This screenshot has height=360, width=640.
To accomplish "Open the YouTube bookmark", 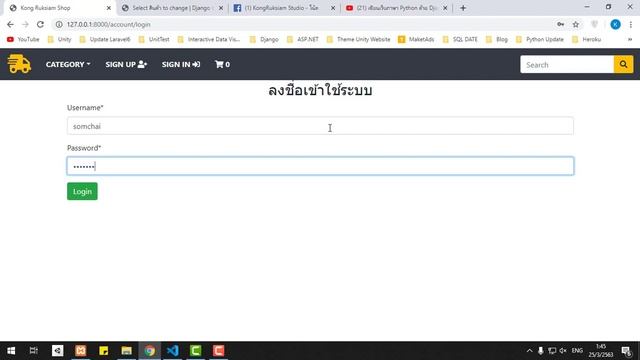I will [23, 40].
